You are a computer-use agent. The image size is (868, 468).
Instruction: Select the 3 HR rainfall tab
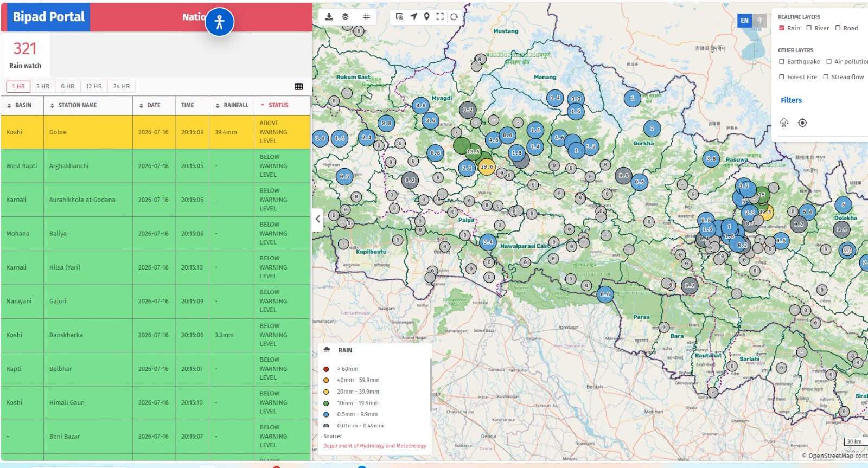coord(43,86)
